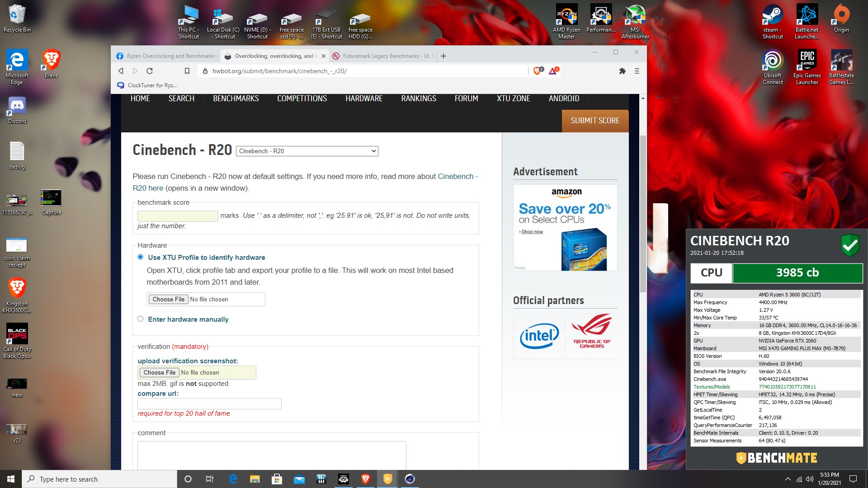The width and height of the screenshot is (868, 488).
Task: Open the debug text file icon
Action: (x=17, y=156)
